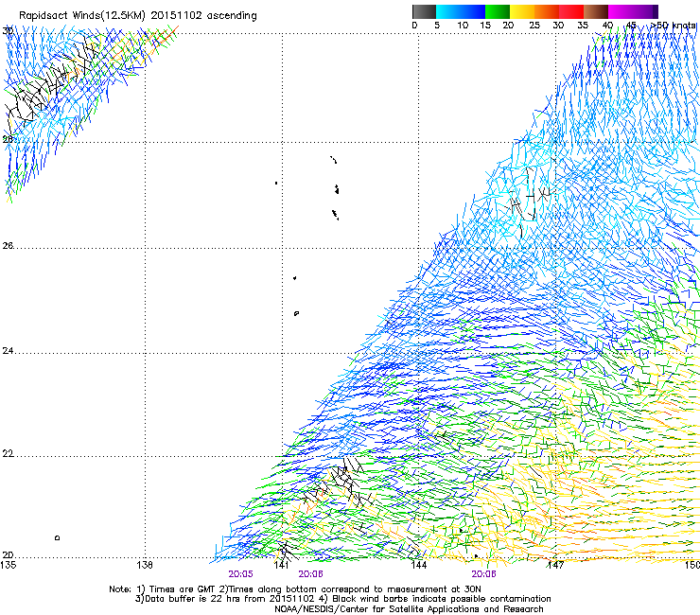This screenshot has height=615, width=700.
Task: Click the latitude axis label '24'
Action: 8,351
